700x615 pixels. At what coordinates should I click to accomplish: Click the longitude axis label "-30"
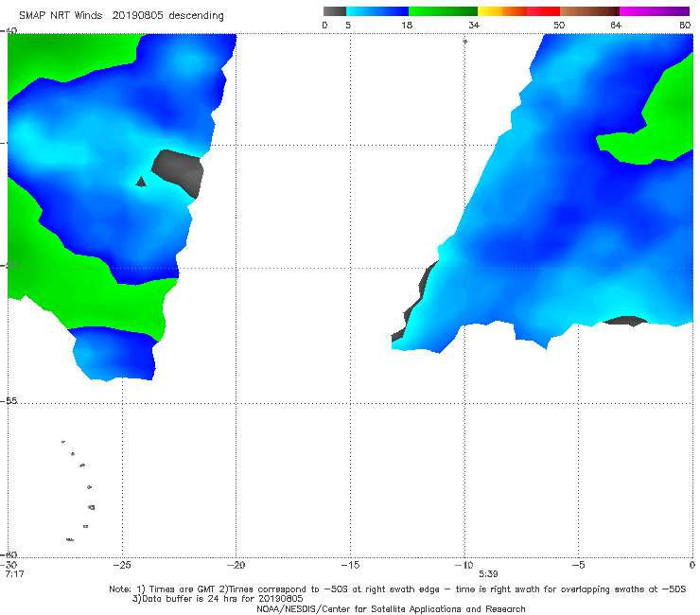(x=9, y=565)
